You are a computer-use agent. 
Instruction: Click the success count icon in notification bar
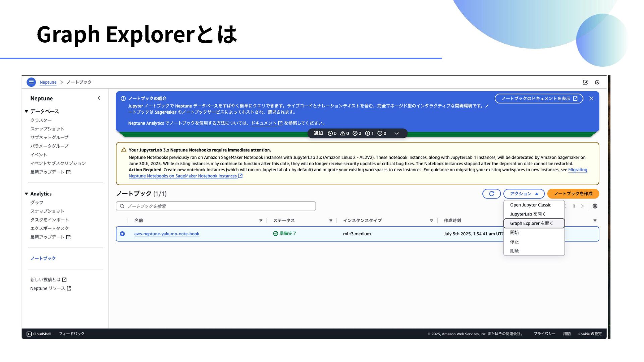click(x=355, y=133)
